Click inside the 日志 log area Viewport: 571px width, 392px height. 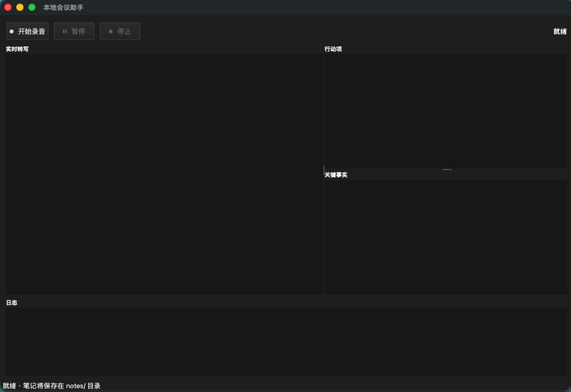(x=286, y=342)
